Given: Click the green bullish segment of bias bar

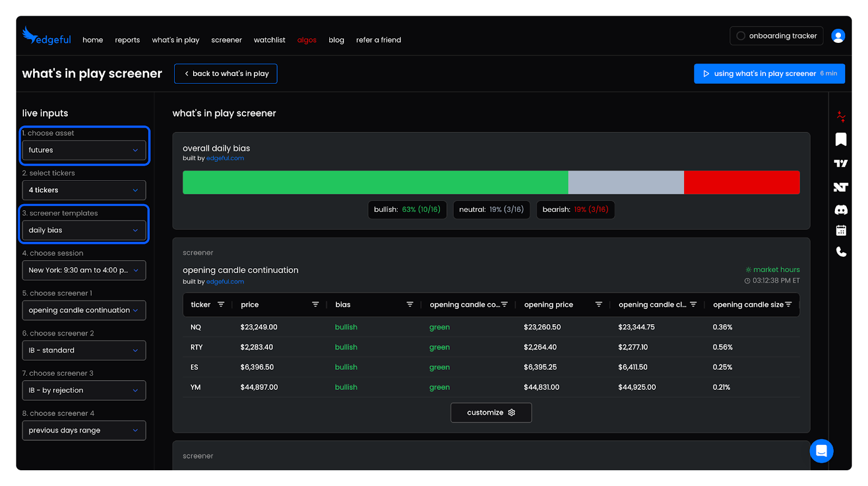Looking at the screenshot, I should [375, 182].
